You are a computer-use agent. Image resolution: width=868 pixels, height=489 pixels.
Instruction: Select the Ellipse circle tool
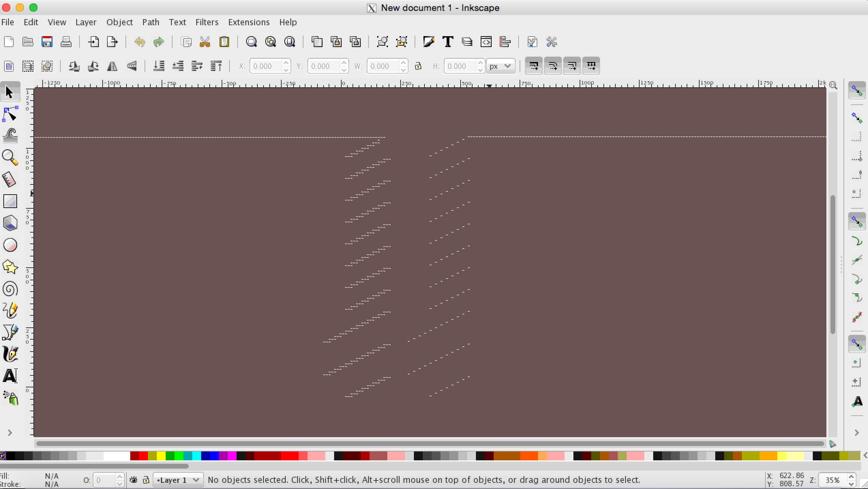click(10, 245)
